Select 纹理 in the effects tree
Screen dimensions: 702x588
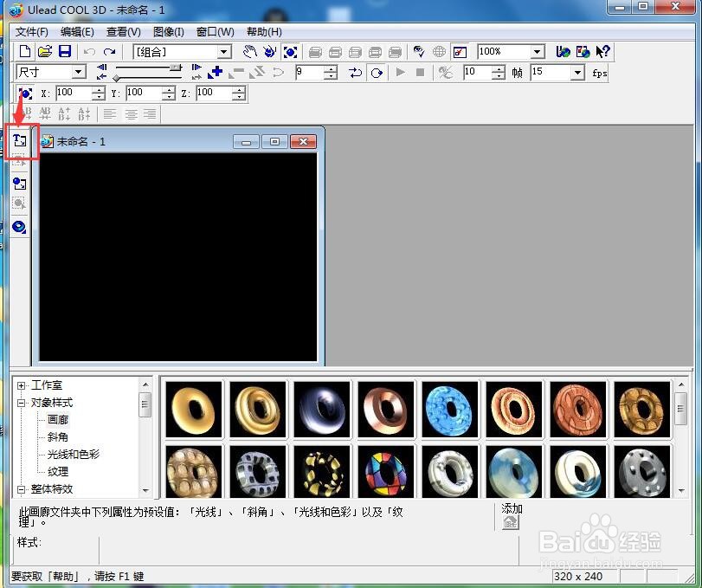(x=58, y=472)
